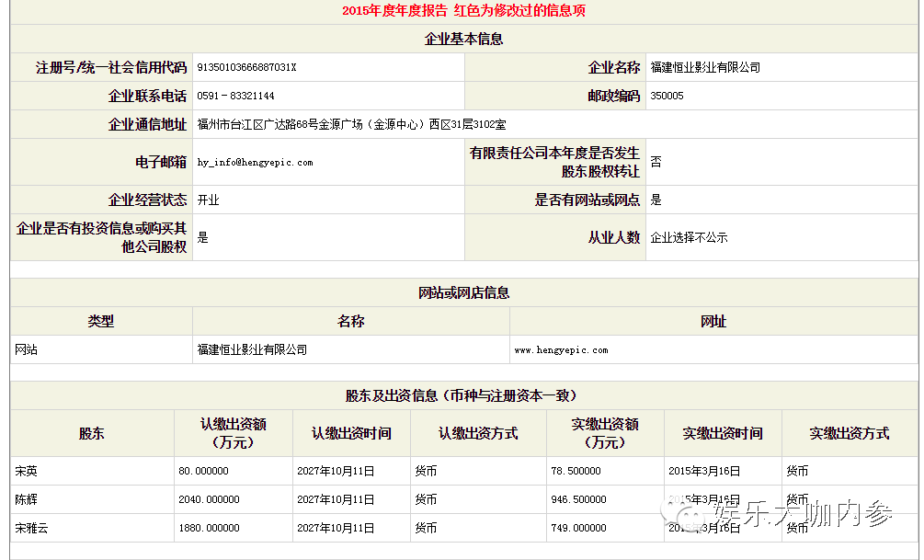The width and height of the screenshot is (924, 560).
Task: Click the 实缴出资额（万元） column header
Action: point(605,433)
